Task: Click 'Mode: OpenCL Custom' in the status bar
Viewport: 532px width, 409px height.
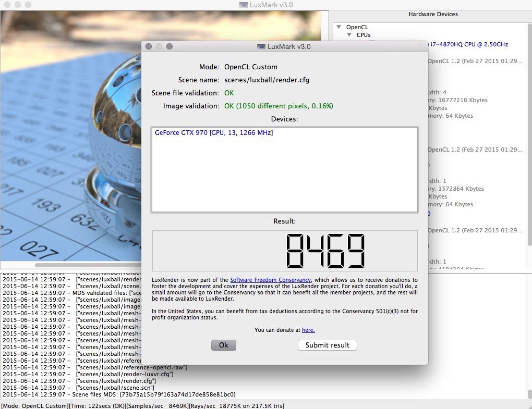Action: click(35, 405)
